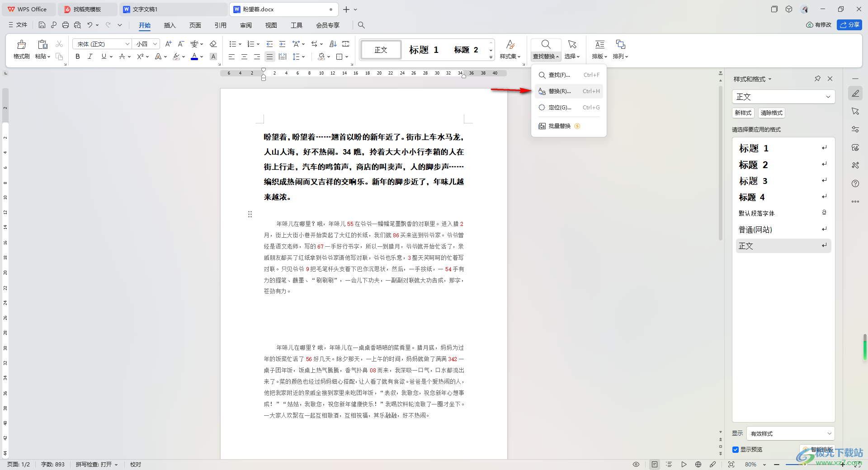The width and height of the screenshot is (868, 470).
Task: Expand the line spacing dropdown arrow
Action: [x=303, y=56]
